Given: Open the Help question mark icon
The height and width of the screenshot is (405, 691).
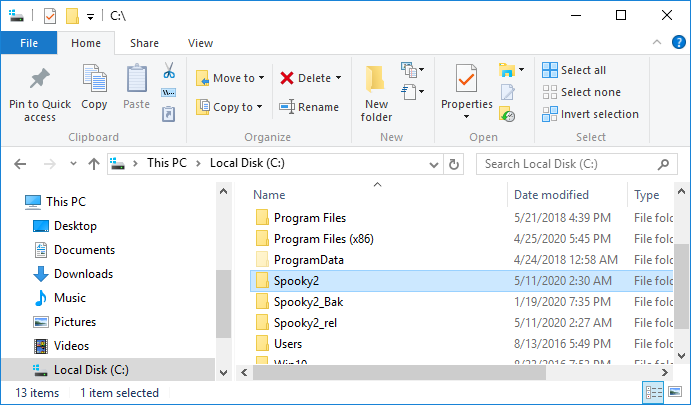Looking at the screenshot, I should (x=677, y=43).
